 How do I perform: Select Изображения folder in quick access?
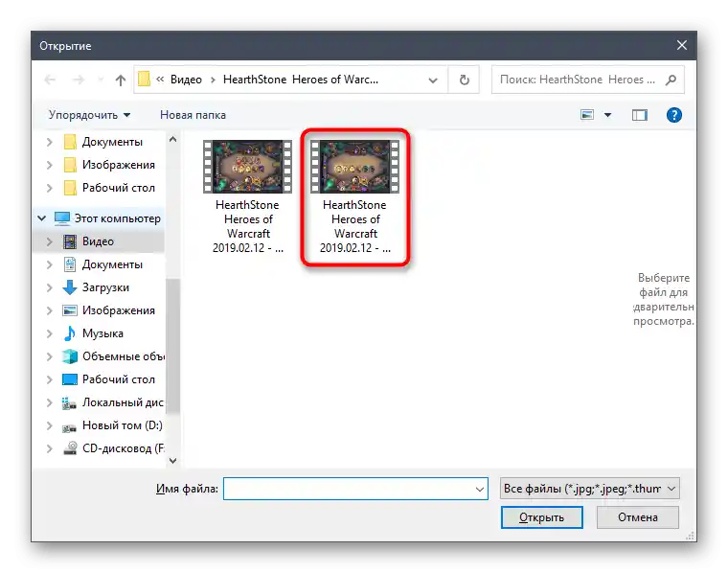coord(119,165)
